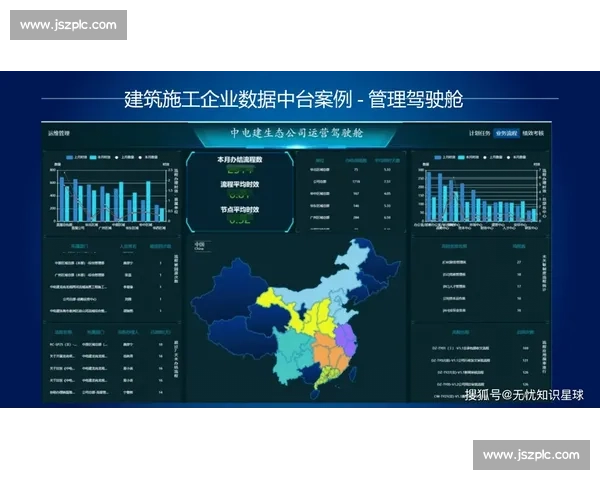600x480 pixels.
Task: Click Taiwan island on the map
Action: tap(354, 372)
